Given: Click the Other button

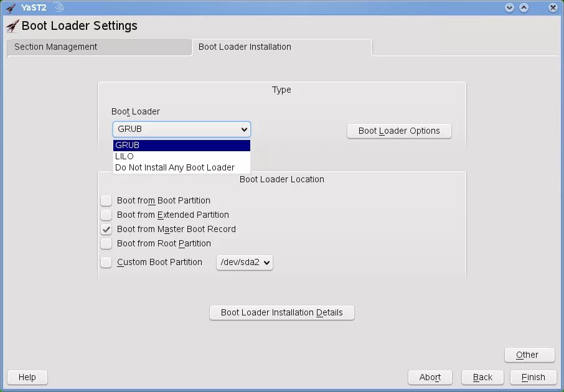Looking at the screenshot, I should tap(530, 355).
